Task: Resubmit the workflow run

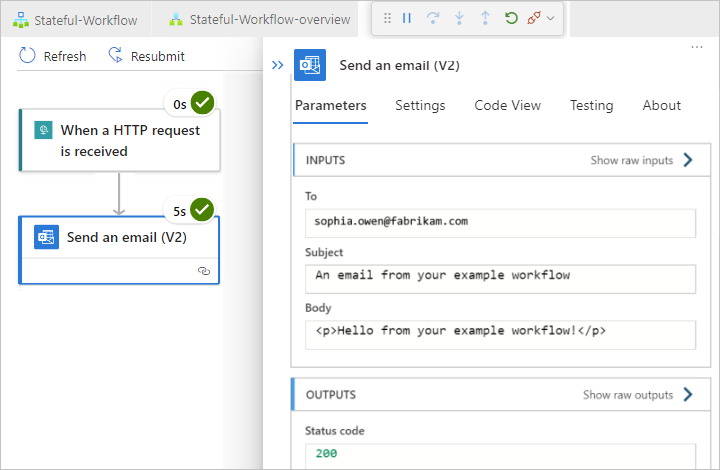Action: pyautogui.click(x=146, y=56)
